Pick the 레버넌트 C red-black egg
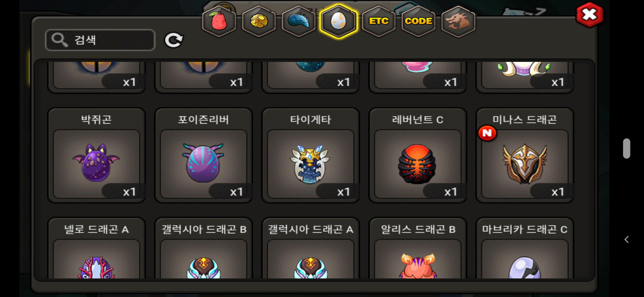Viewport: 644px width, 297px height. 418,155
